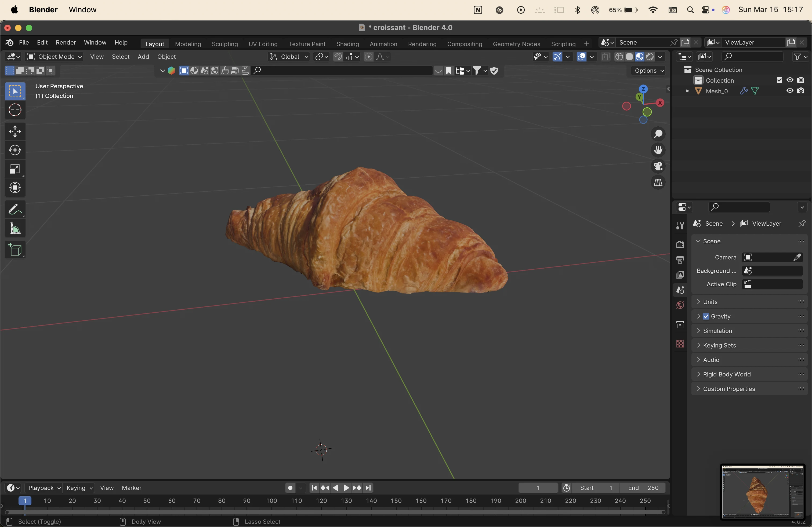Open the World properties tab
812x527 pixels.
point(680,305)
